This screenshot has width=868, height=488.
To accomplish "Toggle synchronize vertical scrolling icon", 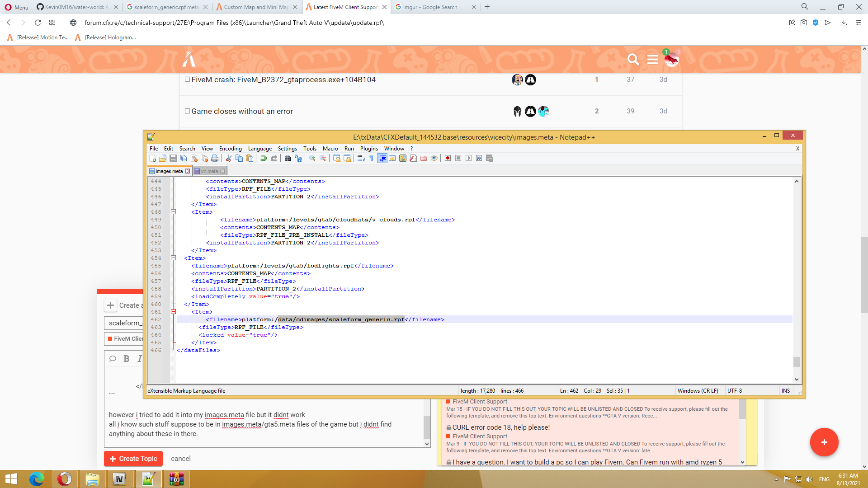I will [x=336, y=158].
